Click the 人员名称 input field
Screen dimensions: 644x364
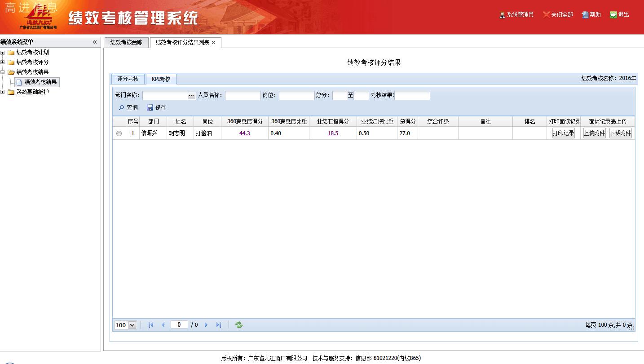pos(243,96)
